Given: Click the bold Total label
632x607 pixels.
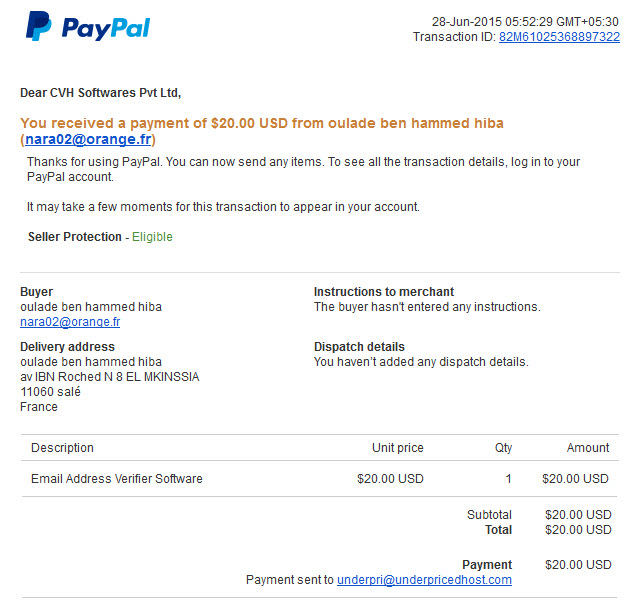Looking at the screenshot, I should click(x=498, y=530).
